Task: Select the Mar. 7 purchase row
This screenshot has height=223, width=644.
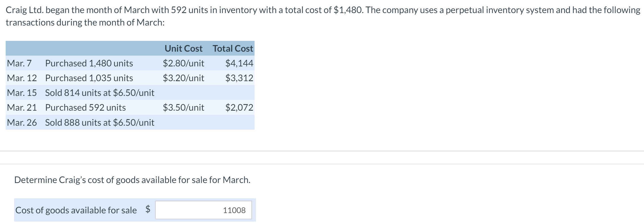Action: [x=130, y=63]
